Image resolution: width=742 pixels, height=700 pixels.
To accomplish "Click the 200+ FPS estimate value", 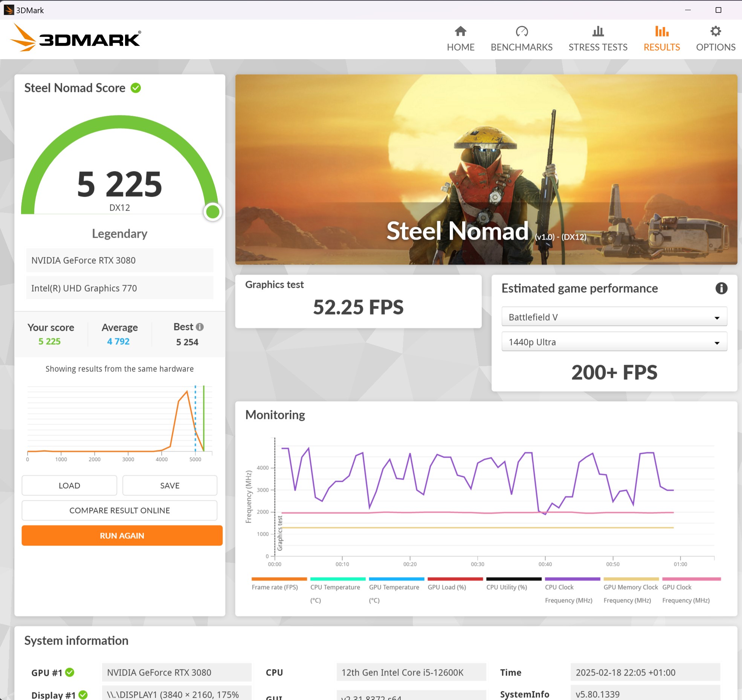I will point(614,372).
